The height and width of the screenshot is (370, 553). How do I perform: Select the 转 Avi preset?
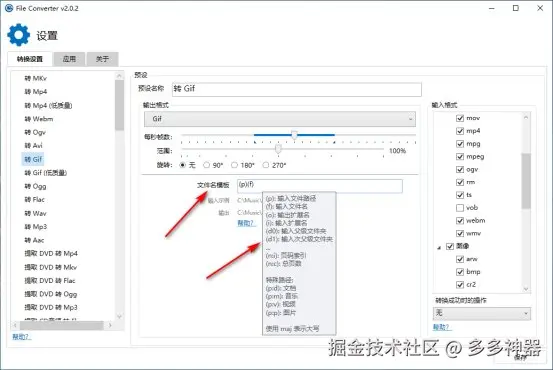34,145
